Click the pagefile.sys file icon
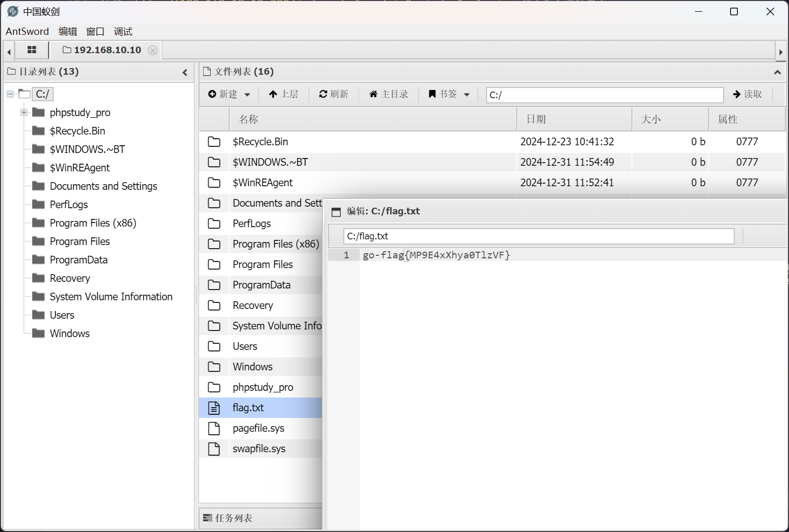789x532 pixels. coord(214,428)
